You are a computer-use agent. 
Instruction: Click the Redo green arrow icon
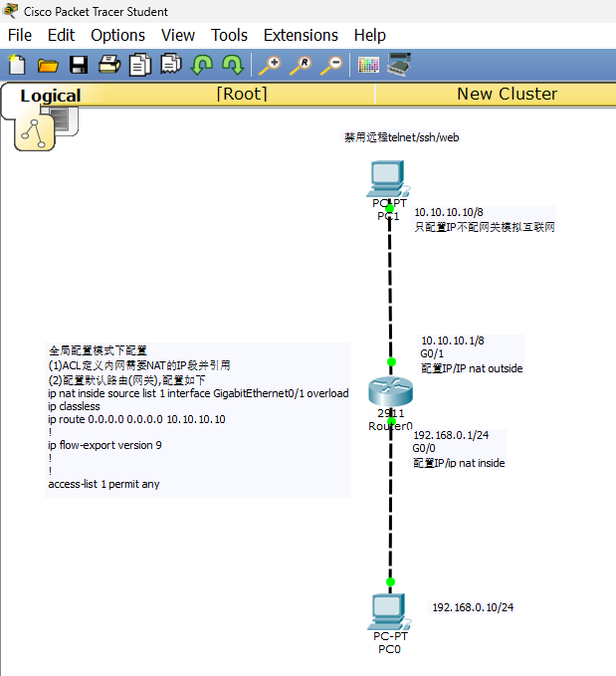point(233,65)
